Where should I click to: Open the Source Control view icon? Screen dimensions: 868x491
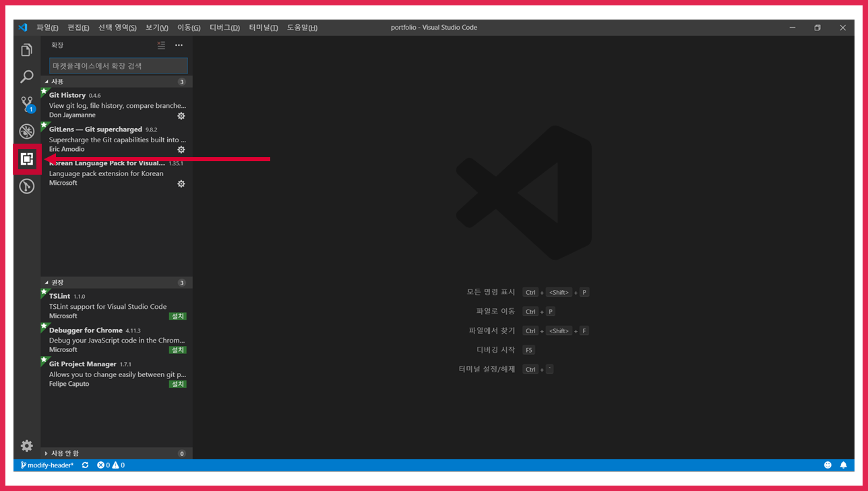[27, 105]
